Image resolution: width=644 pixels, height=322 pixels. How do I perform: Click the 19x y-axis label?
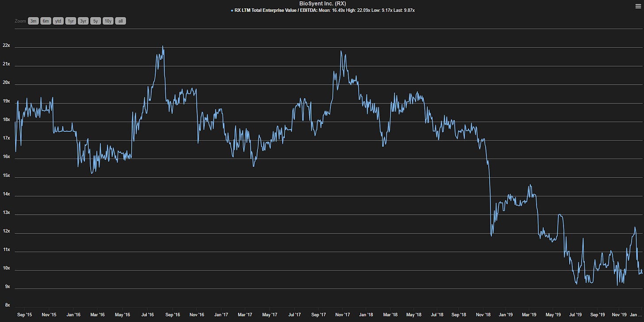tap(6, 101)
